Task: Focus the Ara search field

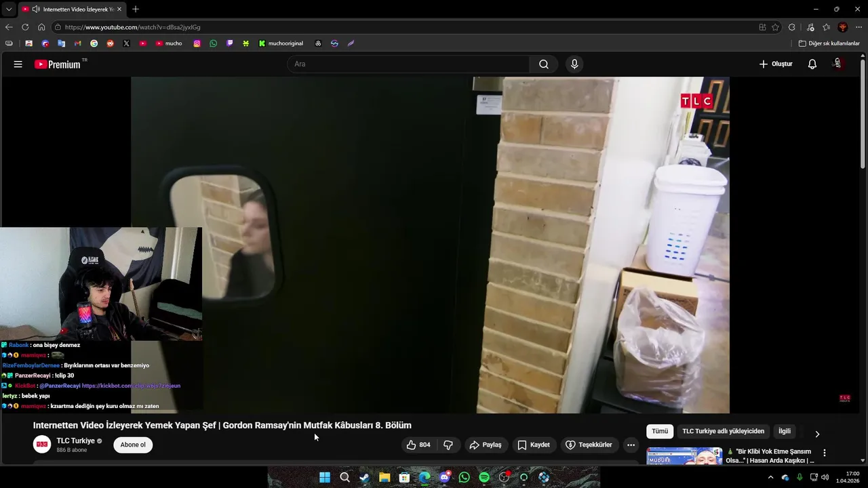Action: pyautogui.click(x=408, y=64)
